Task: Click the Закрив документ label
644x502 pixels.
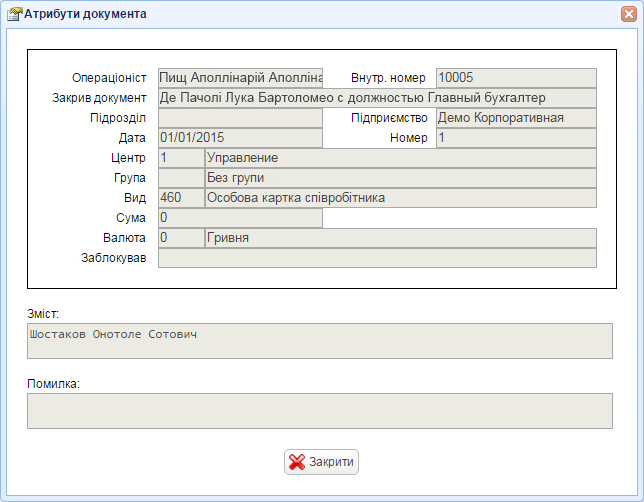Action: (x=99, y=98)
